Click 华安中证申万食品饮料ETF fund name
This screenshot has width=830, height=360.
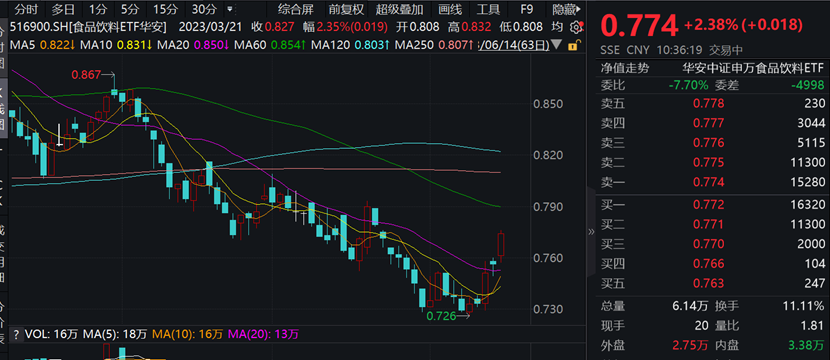tap(753, 68)
